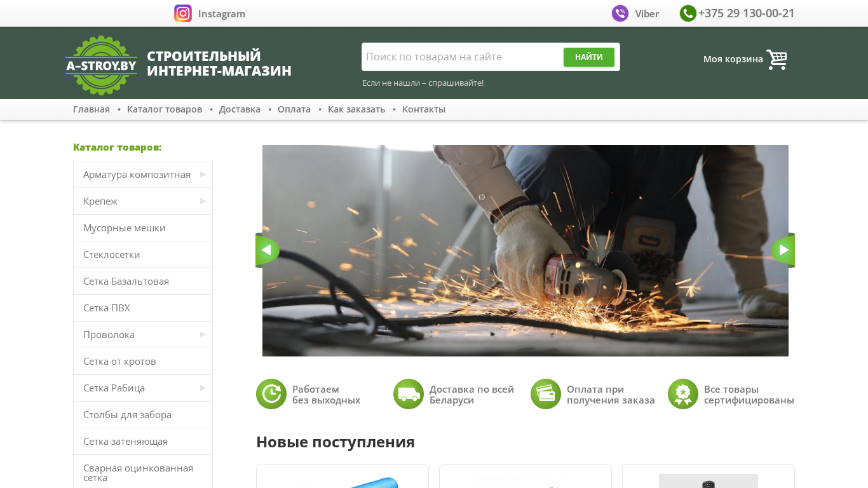
Task: Go to the Доставка menu item
Action: coord(240,109)
